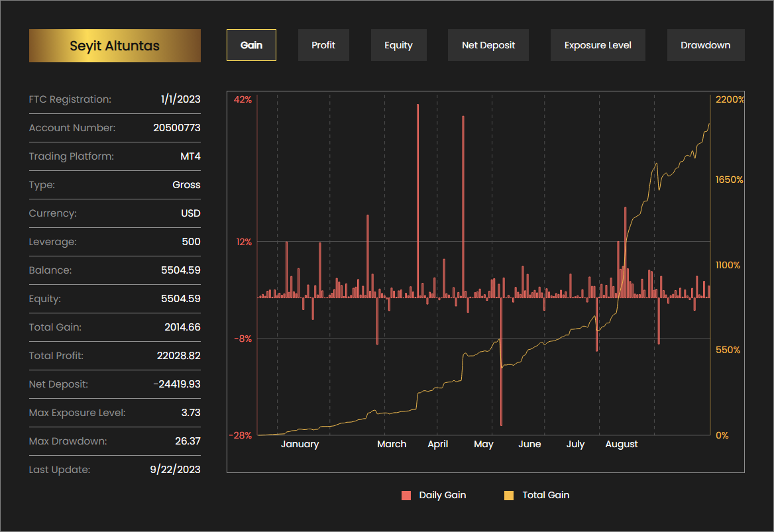Click the August label on chart axis
774x532 pixels.
622,444
